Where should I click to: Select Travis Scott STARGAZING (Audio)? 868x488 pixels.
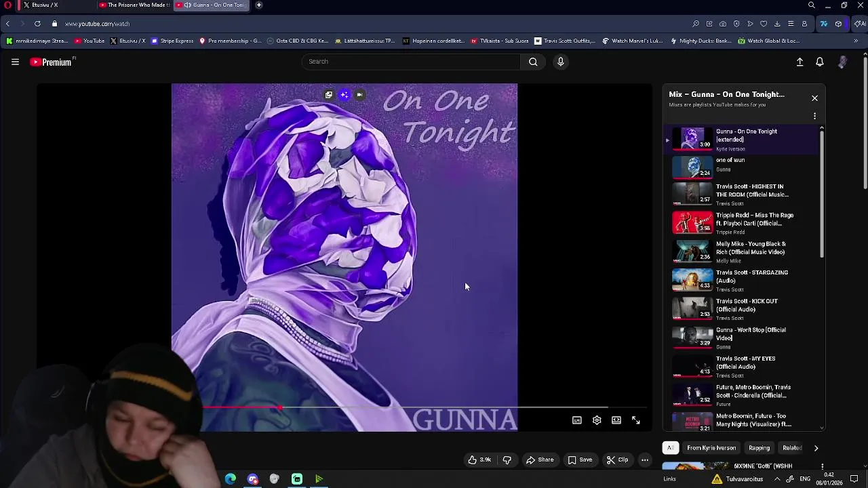pos(741,280)
